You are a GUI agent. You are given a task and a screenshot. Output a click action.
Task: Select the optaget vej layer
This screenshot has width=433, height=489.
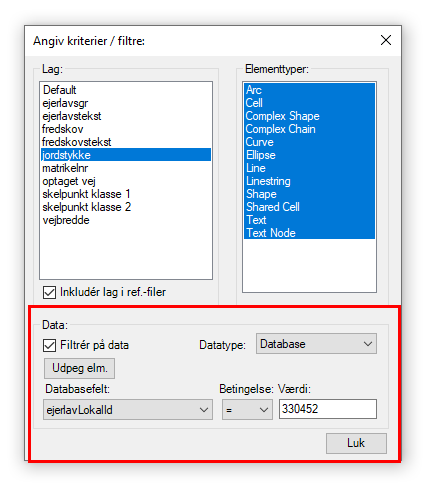(126, 181)
